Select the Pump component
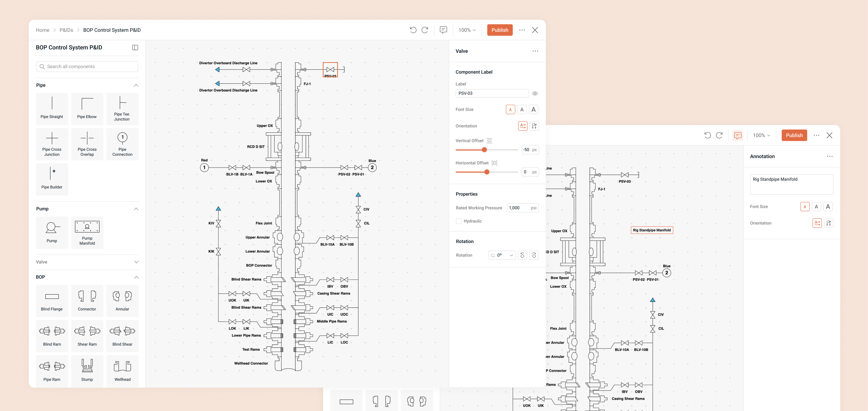Screen dimensions: 868x411 52,232
